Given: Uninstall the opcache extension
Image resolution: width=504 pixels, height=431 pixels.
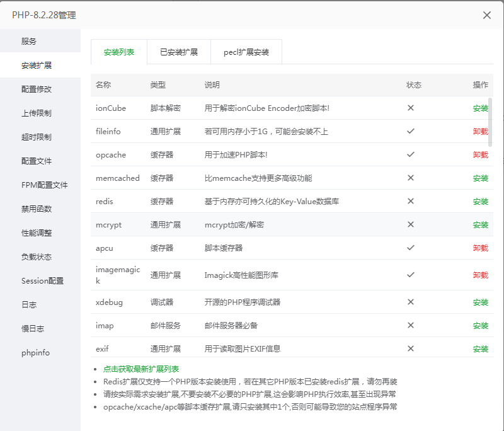Looking at the screenshot, I should coord(481,155).
